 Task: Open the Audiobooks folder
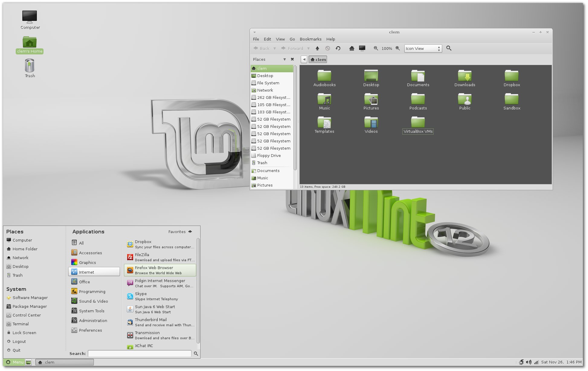click(x=324, y=78)
